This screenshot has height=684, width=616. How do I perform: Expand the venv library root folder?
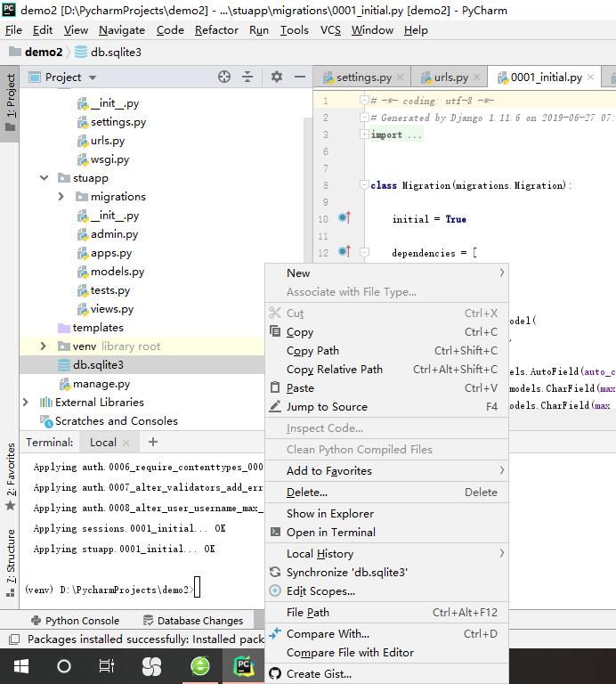click(x=43, y=346)
